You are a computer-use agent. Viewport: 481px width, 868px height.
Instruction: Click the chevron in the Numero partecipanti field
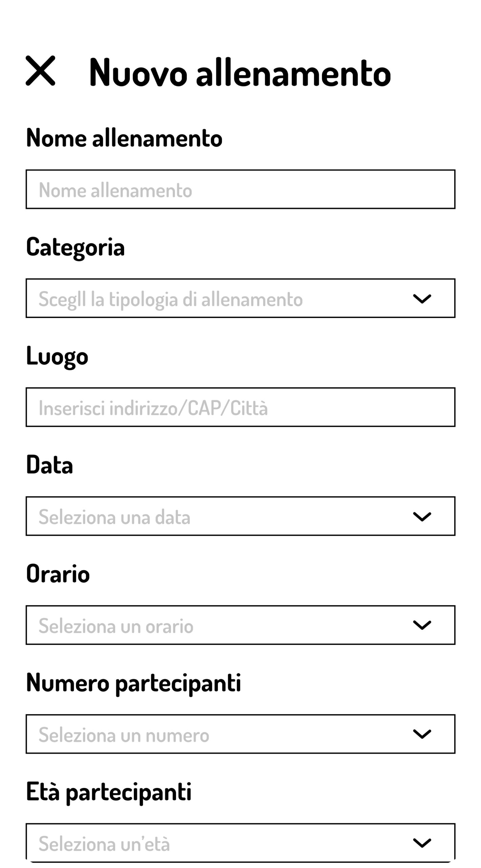422,734
